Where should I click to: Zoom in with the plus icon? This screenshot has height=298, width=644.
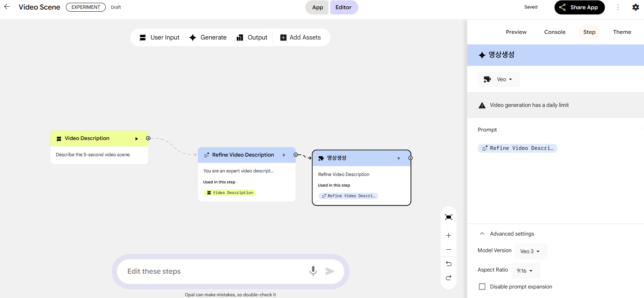coord(448,235)
